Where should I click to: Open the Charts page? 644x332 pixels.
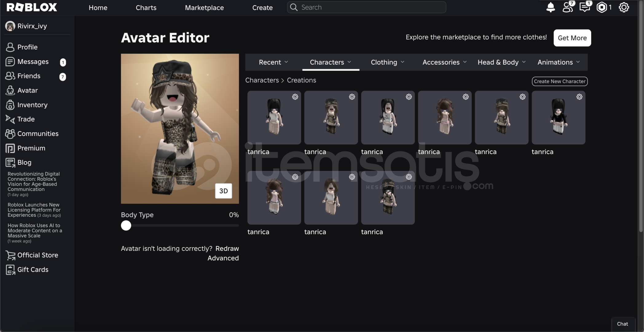pos(146,8)
